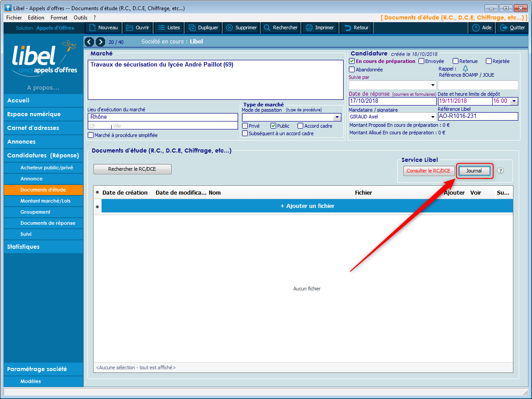Click the Rappel bell icon
The width and height of the screenshot is (532, 399).
465,69
